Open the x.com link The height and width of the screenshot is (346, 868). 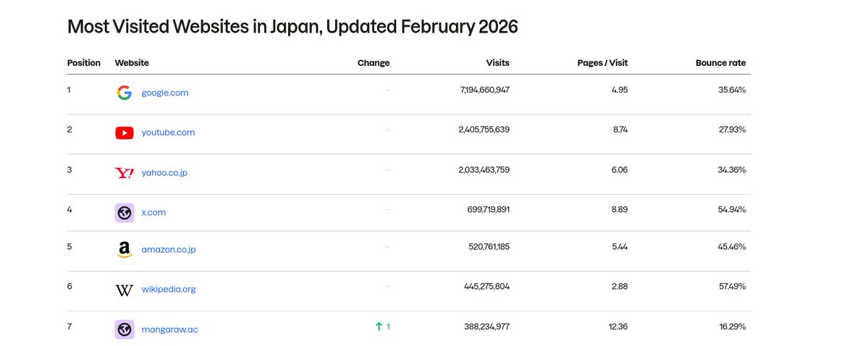[x=153, y=213]
